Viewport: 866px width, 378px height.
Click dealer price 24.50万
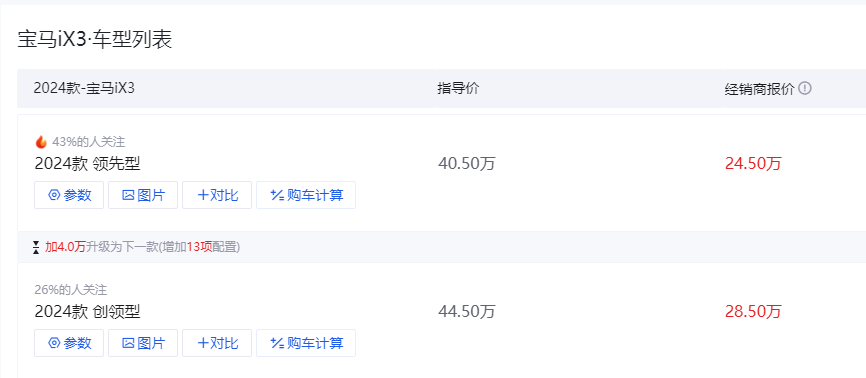(x=753, y=164)
